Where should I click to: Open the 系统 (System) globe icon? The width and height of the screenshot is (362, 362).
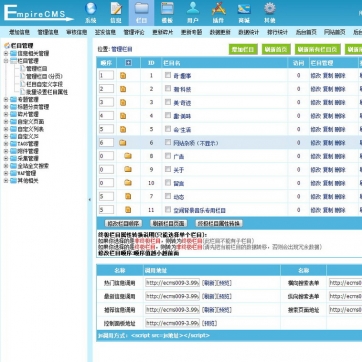click(x=91, y=9)
